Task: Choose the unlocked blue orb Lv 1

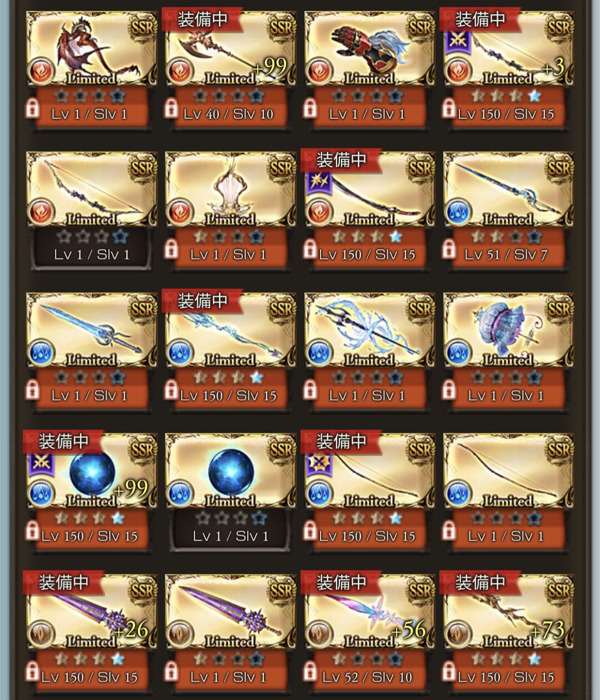Action: (x=231, y=471)
